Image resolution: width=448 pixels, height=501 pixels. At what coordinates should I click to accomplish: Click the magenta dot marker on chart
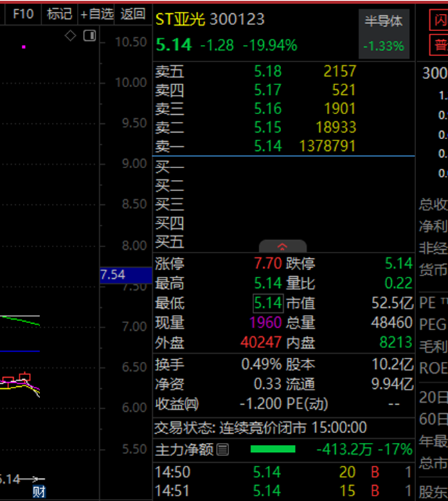[x=24, y=47]
